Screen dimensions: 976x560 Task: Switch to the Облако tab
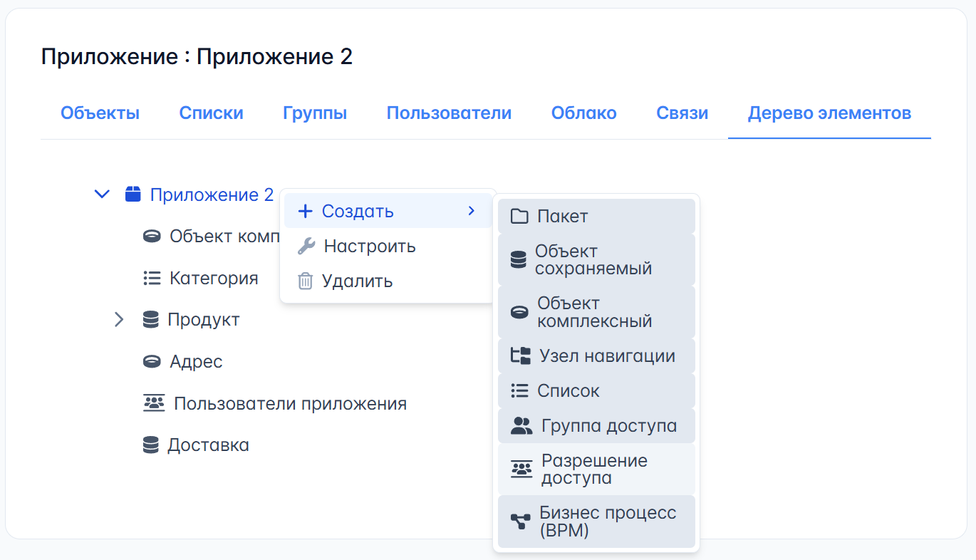[583, 113]
